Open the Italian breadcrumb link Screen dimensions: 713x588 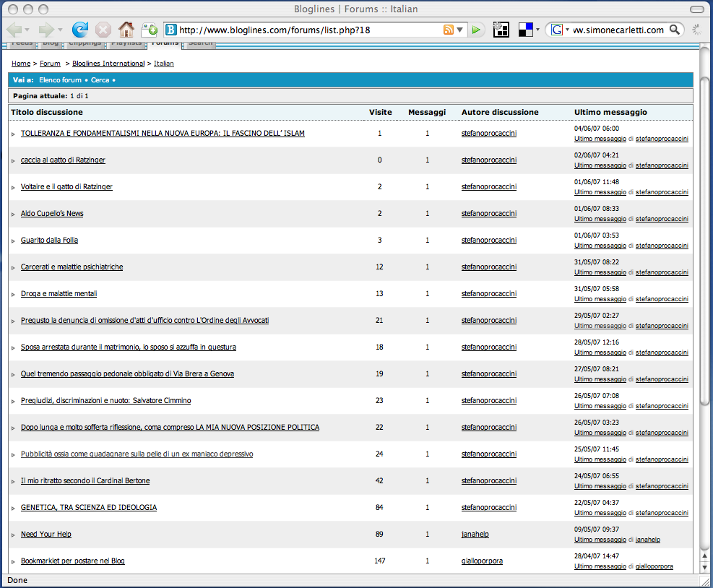tap(164, 64)
